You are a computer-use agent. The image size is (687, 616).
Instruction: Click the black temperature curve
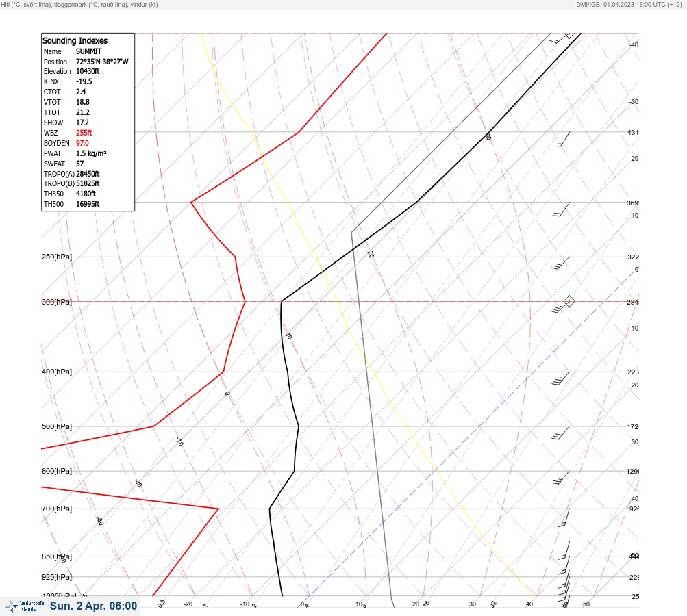(x=288, y=372)
